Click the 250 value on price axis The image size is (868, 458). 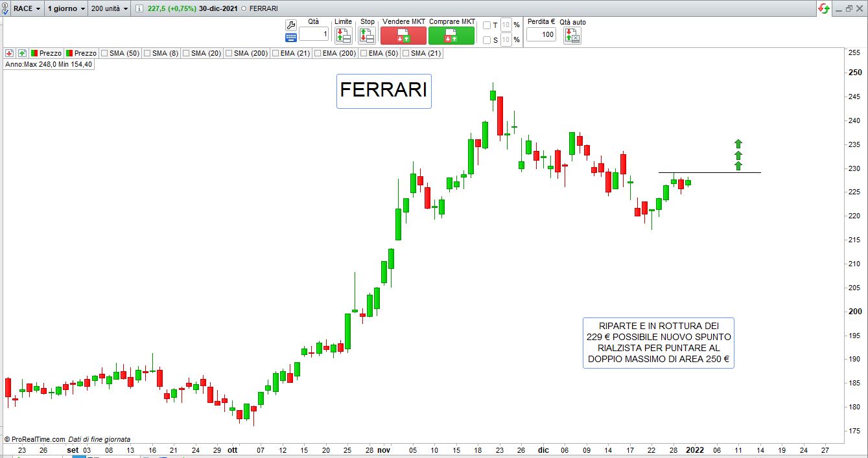(854, 73)
